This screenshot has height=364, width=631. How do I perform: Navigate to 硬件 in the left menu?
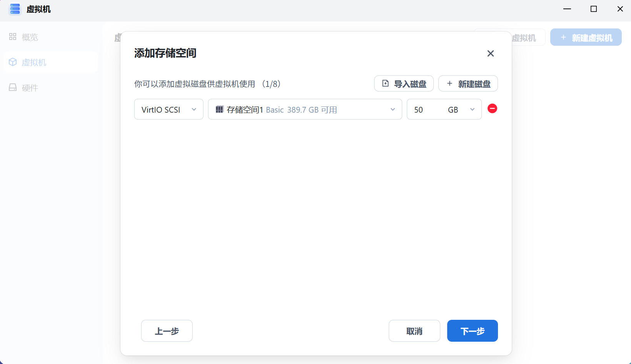pos(30,87)
